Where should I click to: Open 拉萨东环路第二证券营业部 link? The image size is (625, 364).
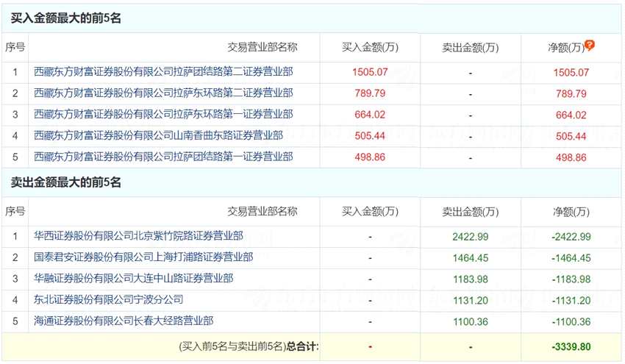[163, 93]
